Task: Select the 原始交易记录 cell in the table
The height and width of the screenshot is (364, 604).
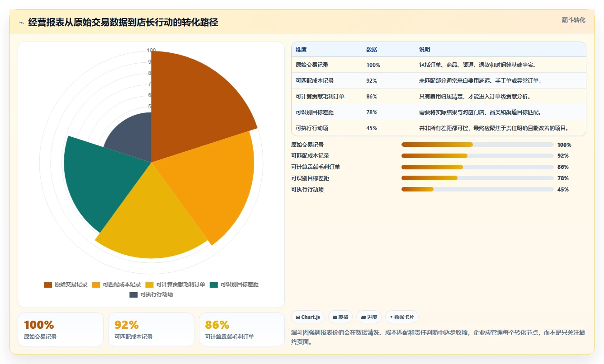Action: pos(312,65)
